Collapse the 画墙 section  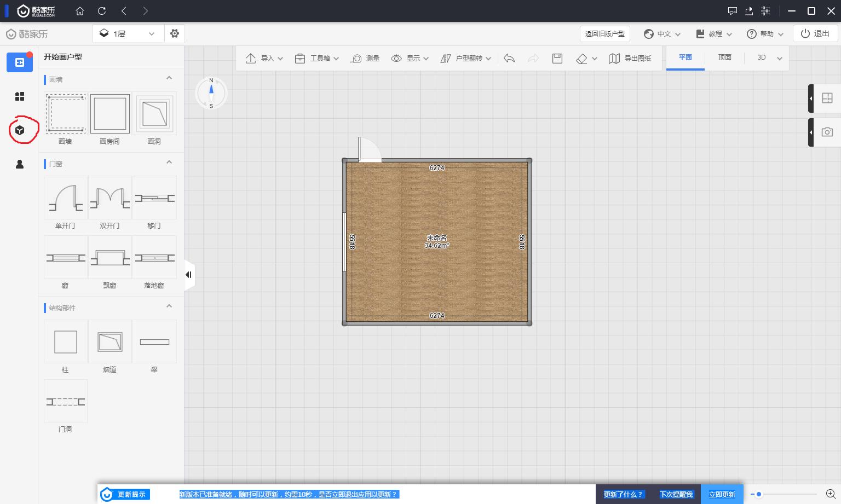[x=169, y=78]
